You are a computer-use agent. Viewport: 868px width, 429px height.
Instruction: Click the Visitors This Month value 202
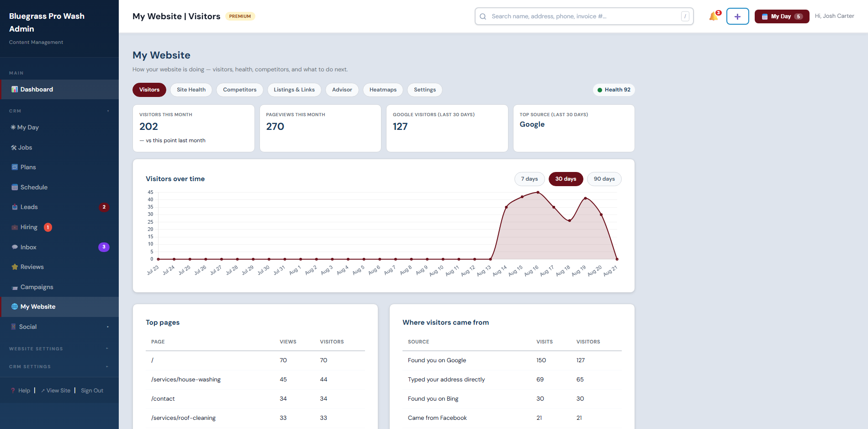tap(148, 127)
